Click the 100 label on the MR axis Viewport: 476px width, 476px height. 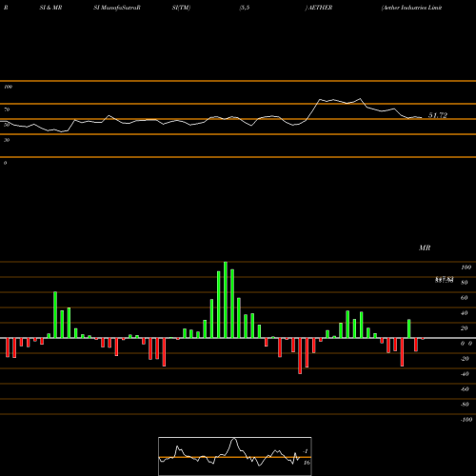click(466, 268)
